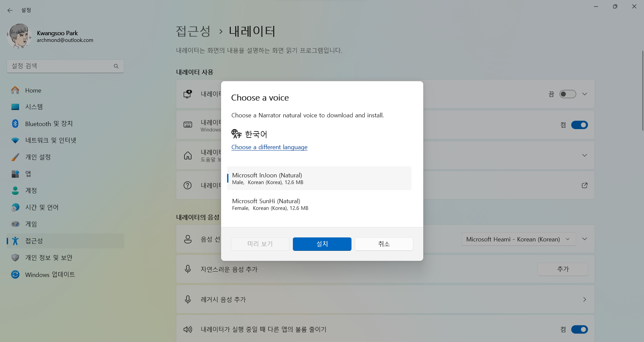Click the 네트워크 wifi icon in the sidebar

click(x=15, y=140)
